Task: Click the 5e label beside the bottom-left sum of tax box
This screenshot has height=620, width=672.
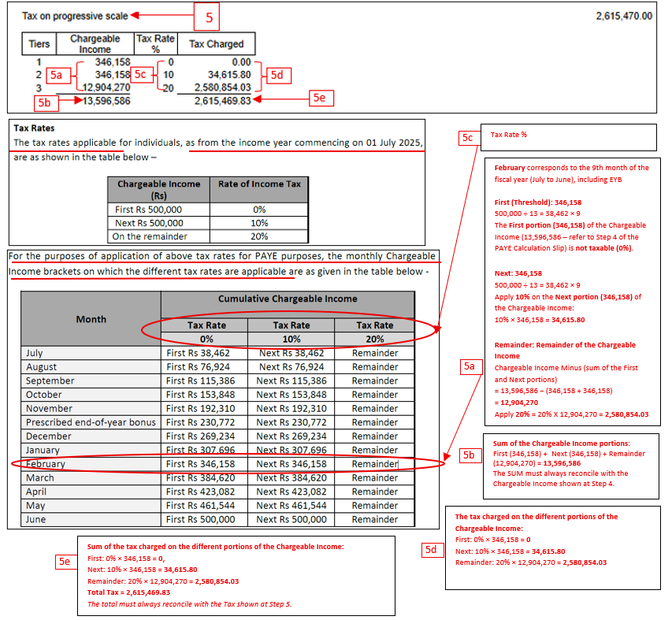Action: (x=65, y=561)
